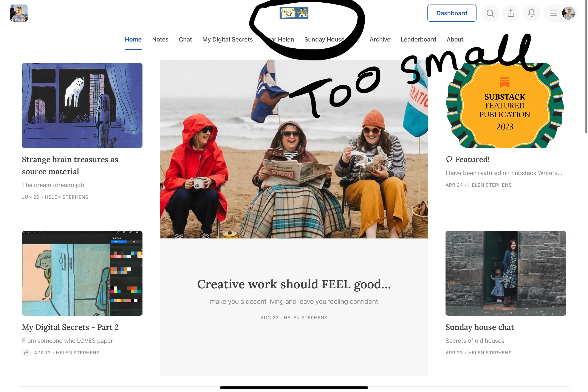Click the share upload icon
The width and height of the screenshot is (588, 392).
click(x=511, y=13)
